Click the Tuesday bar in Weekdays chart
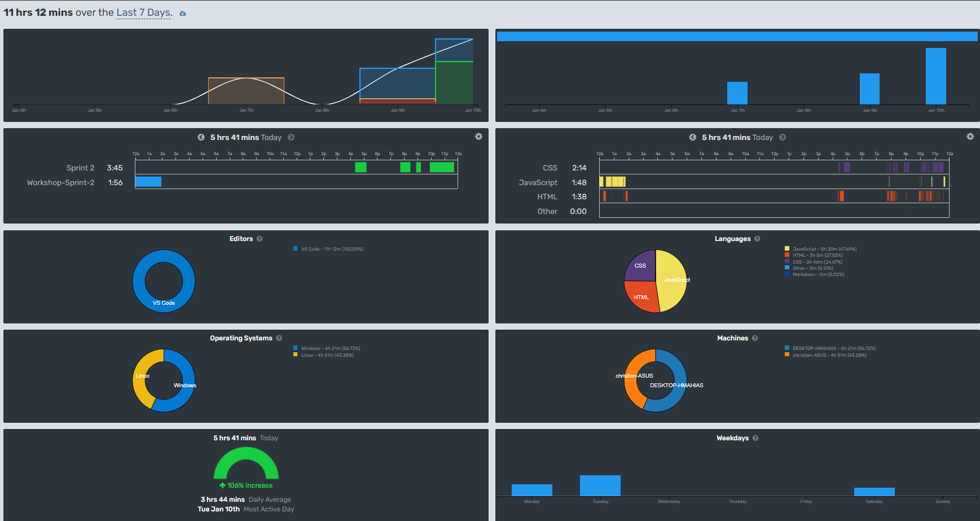The image size is (980, 521). click(x=600, y=485)
